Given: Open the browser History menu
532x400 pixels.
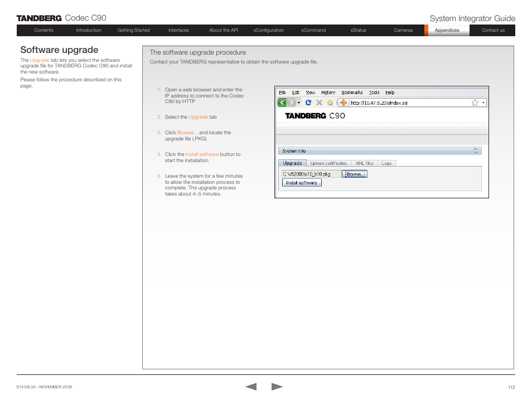Looking at the screenshot, I should [328, 92].
